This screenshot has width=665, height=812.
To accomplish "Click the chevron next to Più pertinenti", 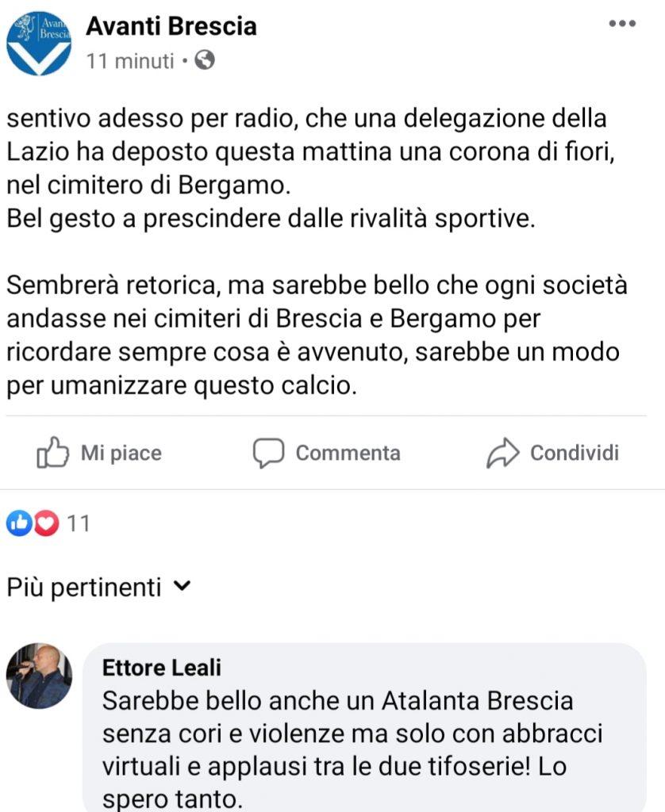I will (x=183, y=587).
